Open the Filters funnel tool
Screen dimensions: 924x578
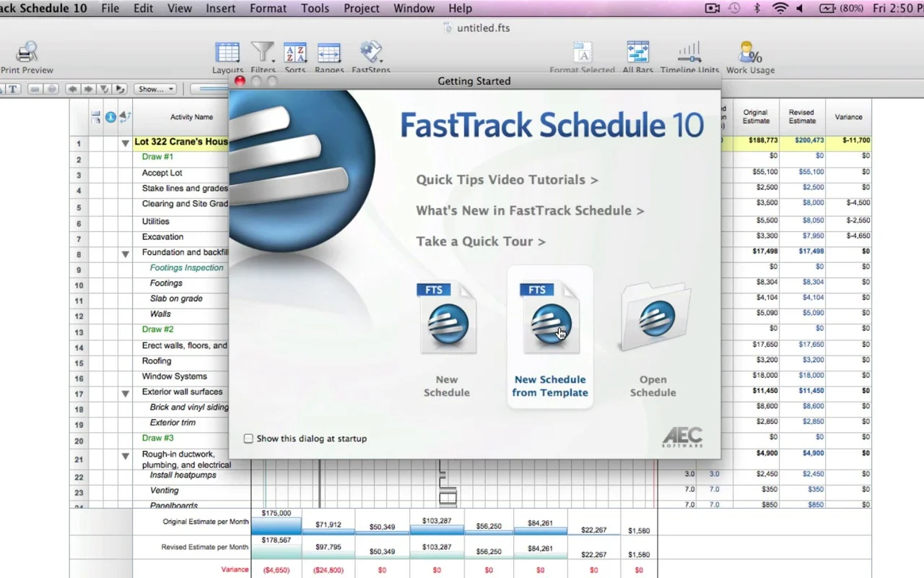coord(263,57)
